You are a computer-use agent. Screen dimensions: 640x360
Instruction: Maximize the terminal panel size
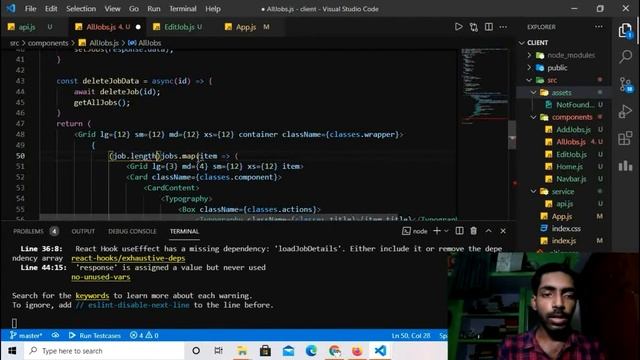(488, 231)
